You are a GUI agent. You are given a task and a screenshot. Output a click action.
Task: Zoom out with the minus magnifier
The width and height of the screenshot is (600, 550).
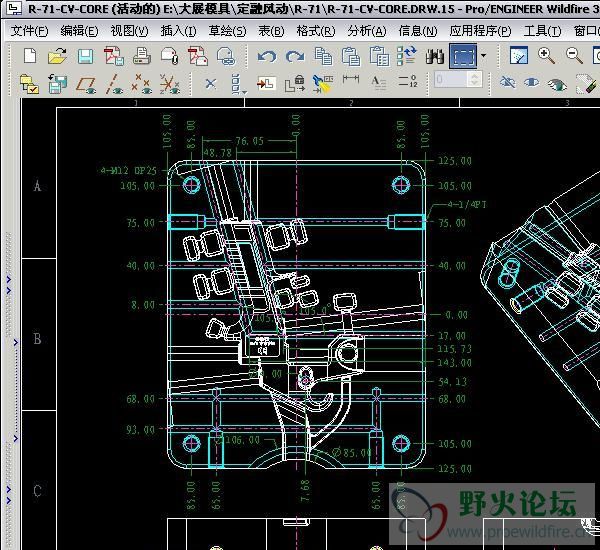pos(574,56)
